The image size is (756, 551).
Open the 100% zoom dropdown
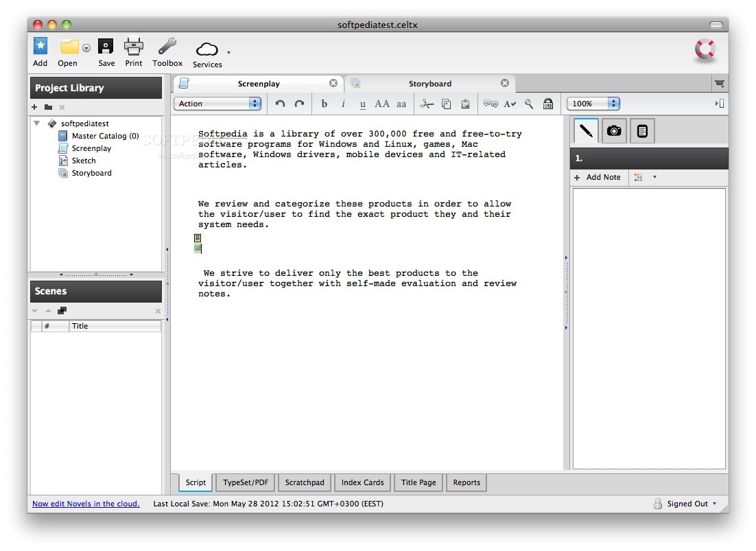[593, 104]
